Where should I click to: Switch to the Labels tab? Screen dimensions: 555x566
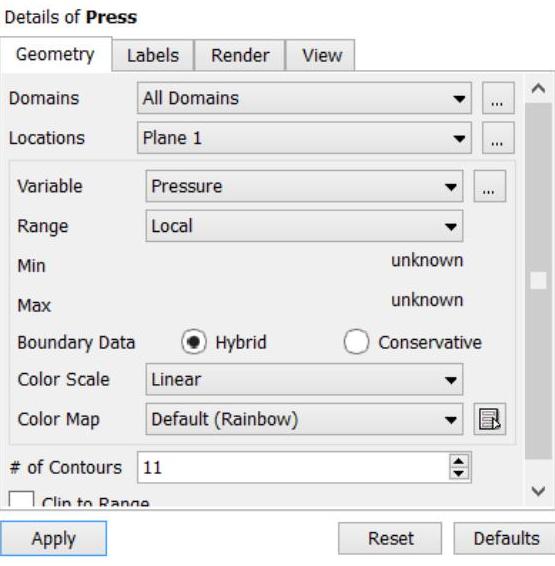[x=153, y=55]
